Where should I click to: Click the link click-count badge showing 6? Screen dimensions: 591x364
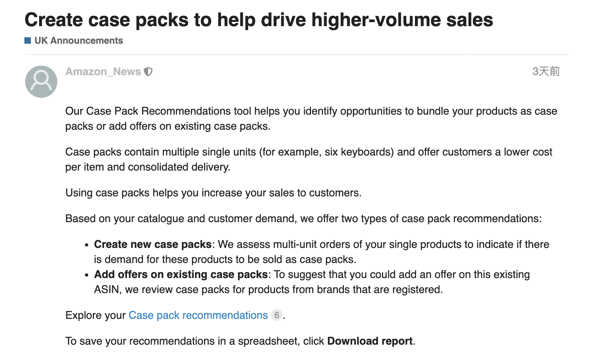276,315
